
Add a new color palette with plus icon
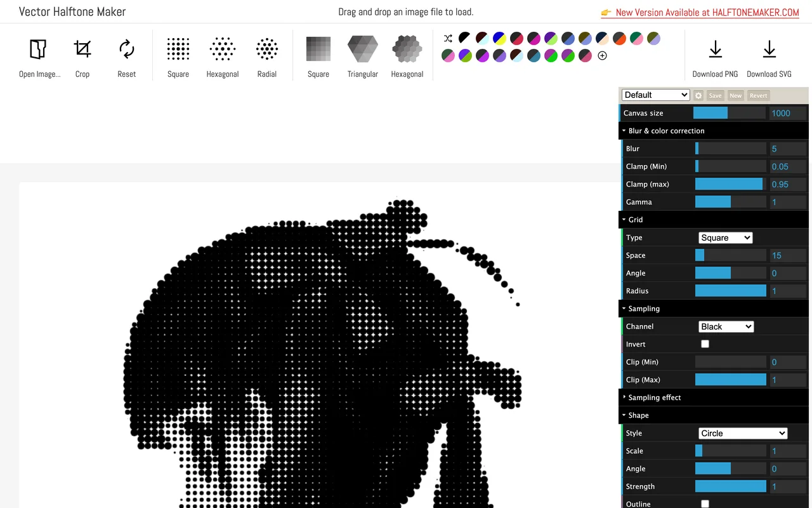(x=602, y=55)
